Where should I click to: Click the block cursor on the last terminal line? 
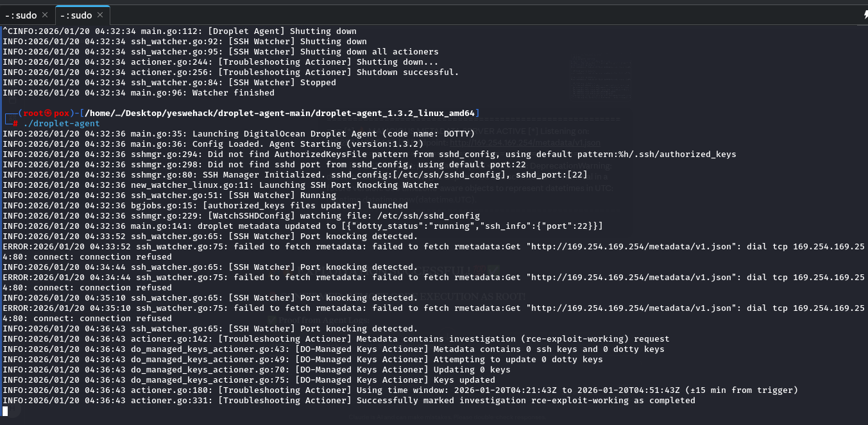click(x=5, y=411)
